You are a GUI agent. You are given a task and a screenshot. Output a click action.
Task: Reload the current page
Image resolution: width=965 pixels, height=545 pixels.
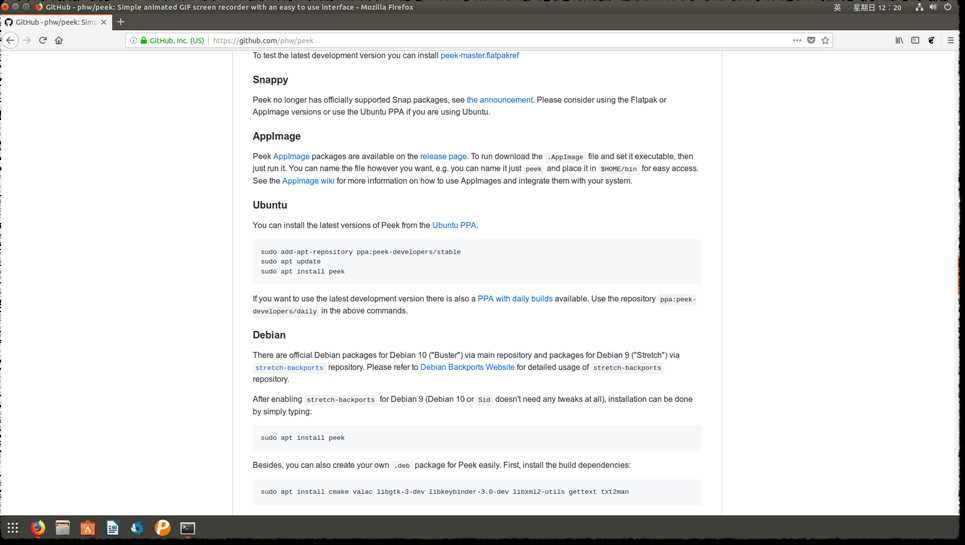pyautogui.click(x=42, y=40)
